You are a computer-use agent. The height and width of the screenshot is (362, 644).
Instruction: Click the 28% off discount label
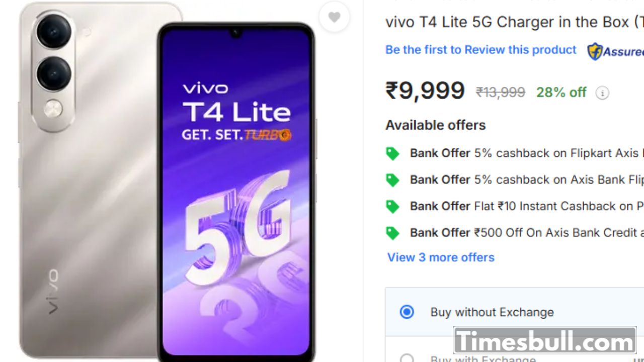[561, 93]
